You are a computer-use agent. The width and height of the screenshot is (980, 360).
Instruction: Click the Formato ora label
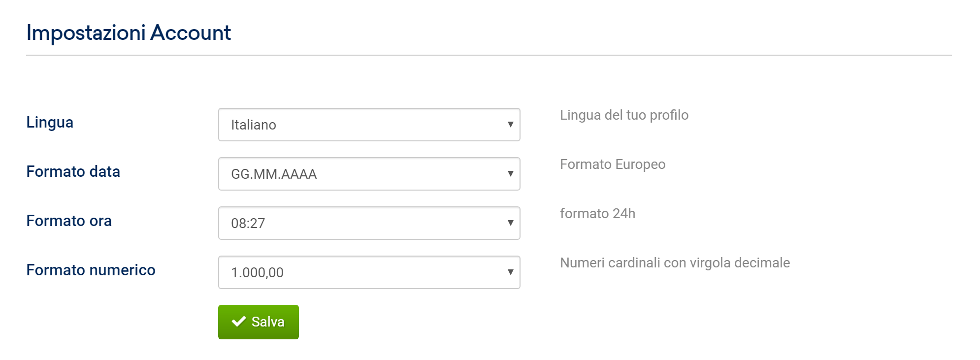69,221
